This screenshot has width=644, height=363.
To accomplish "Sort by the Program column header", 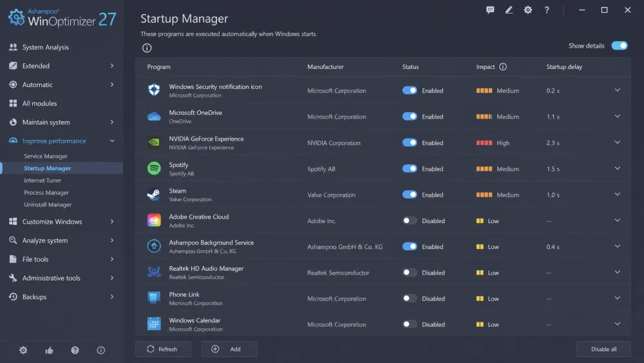I will click(159, 66).
